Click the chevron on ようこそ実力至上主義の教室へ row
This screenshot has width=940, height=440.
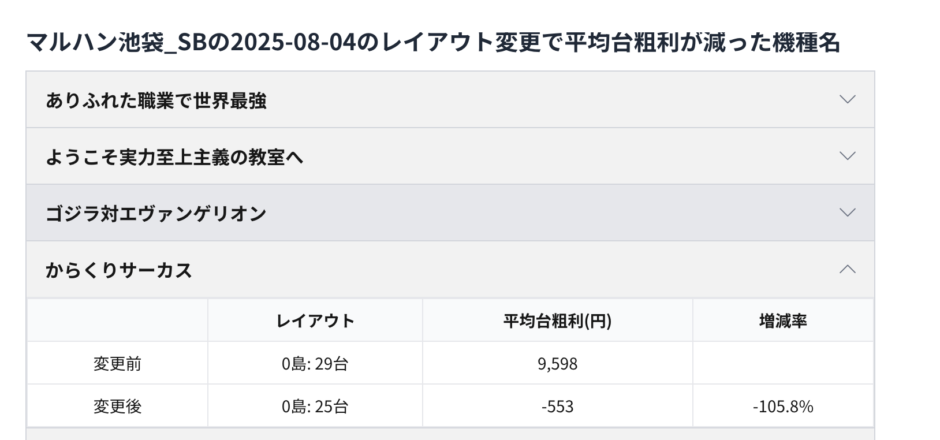click(x=847, y=157)
